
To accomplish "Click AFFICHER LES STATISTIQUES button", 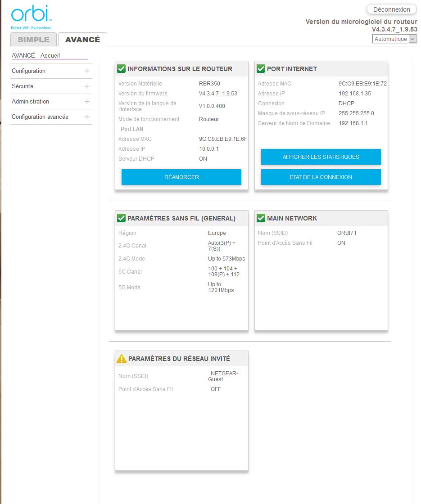I will [x=321, y=157].
